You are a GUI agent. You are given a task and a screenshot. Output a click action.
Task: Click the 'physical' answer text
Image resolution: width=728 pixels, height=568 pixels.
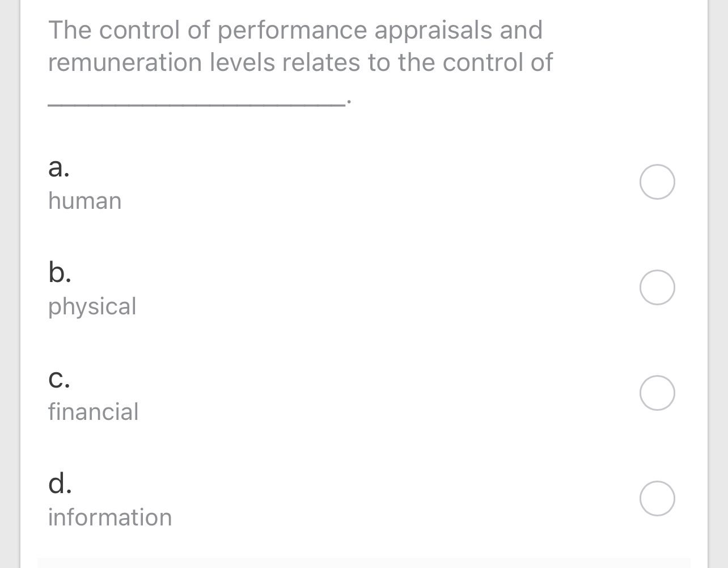[92, 306]
